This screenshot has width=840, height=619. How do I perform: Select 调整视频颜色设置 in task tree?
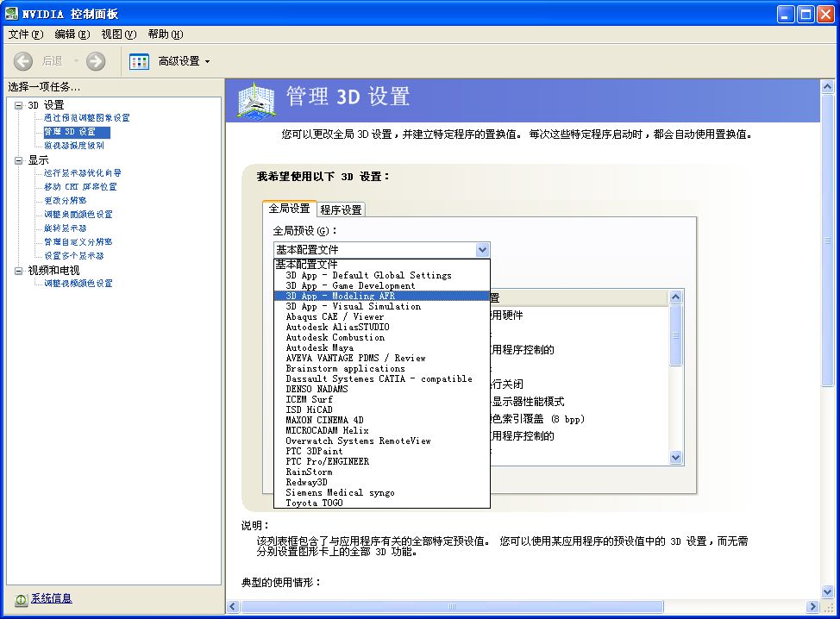(78, 284)
